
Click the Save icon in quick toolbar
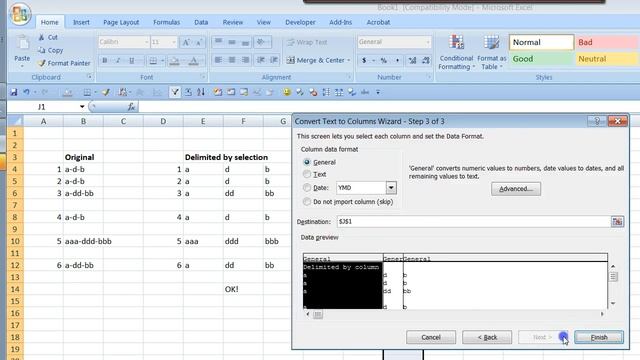[x=14, y=92]
